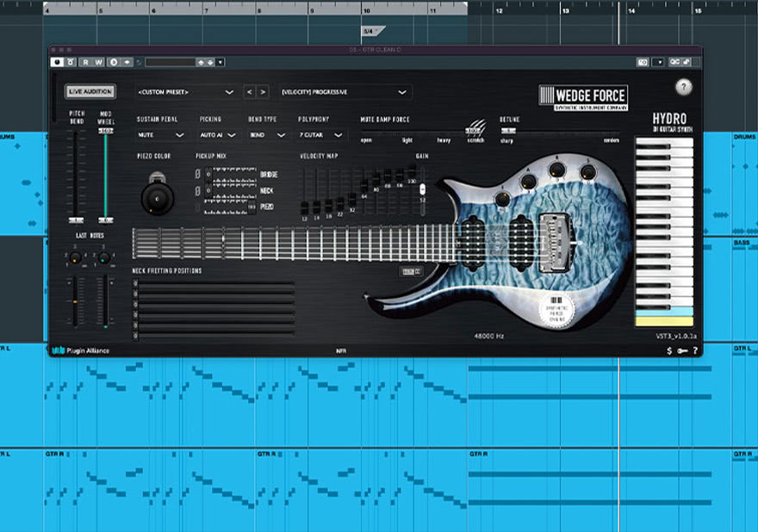
Task: Click the 48000 Hz sample rate text
Action: pyautogui.click(x=488, y=336)
